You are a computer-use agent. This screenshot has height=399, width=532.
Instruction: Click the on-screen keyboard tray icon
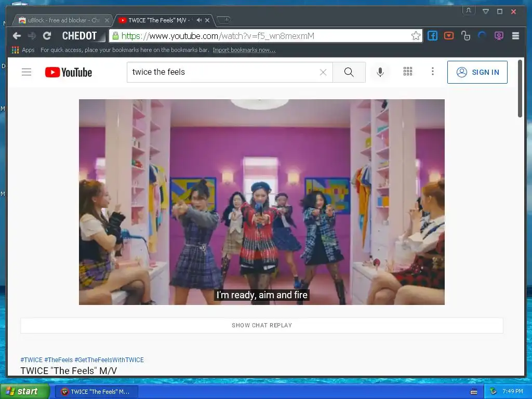[x=474, y=392]
